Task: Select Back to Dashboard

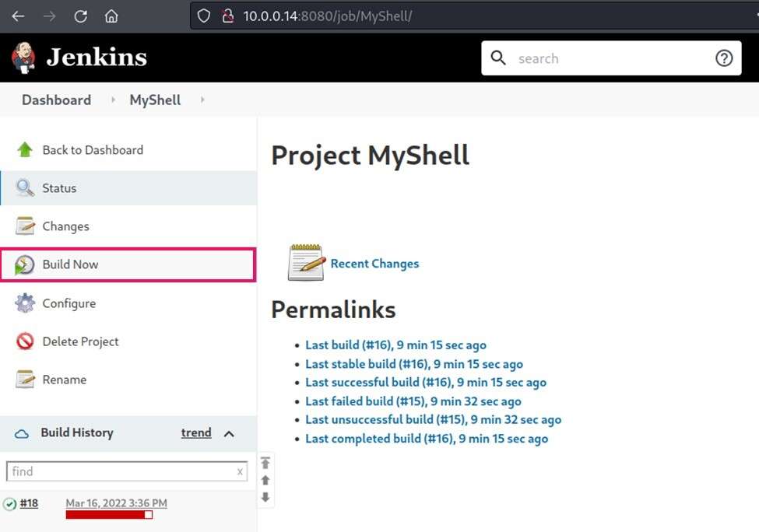Action: (93, 150)
